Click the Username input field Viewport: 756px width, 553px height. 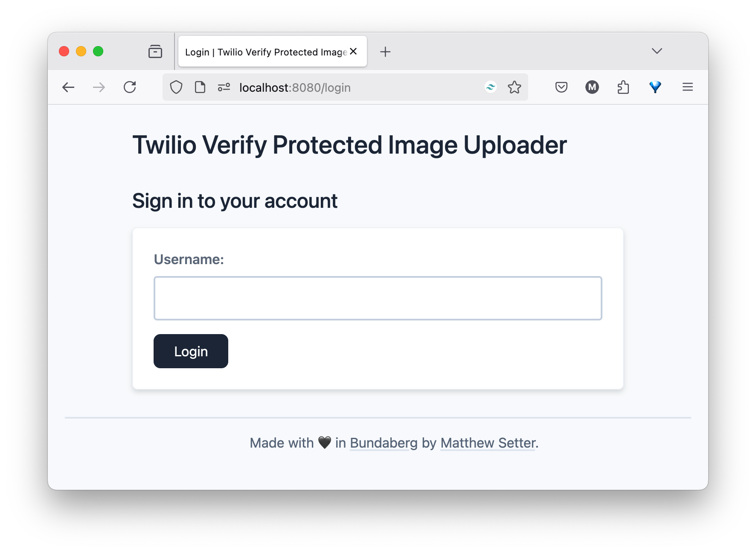click(378, 298)
